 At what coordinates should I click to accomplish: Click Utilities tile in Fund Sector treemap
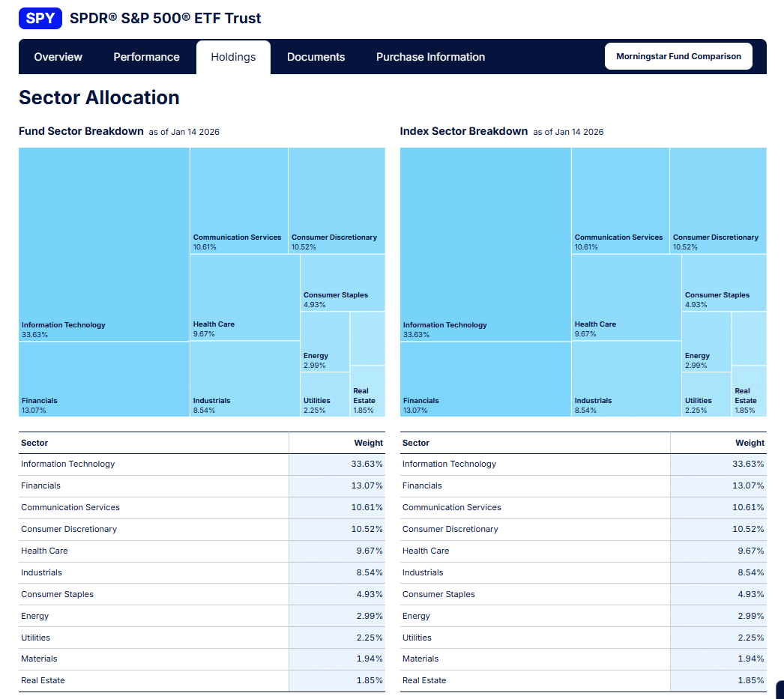[x=324, y=394]
